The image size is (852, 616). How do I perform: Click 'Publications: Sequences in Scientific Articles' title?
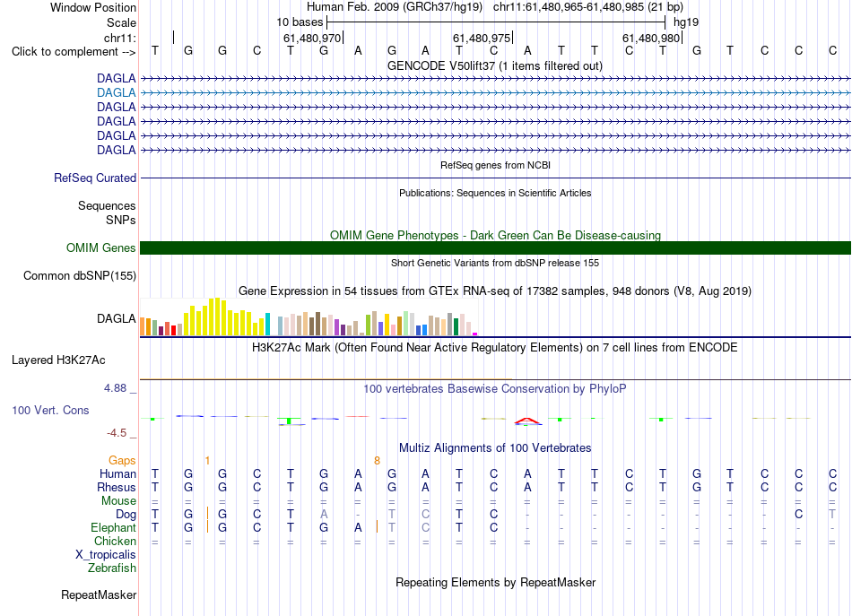(495, 193)
